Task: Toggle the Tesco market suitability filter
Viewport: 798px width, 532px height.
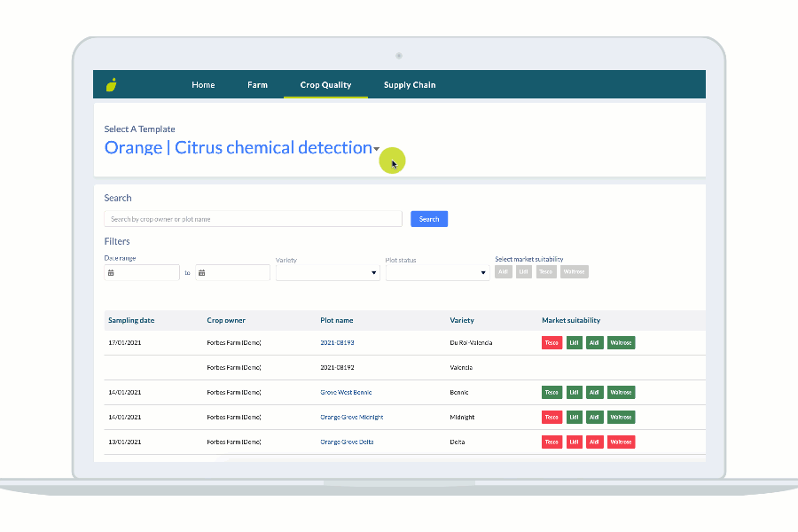Action: tap(546, 272)
